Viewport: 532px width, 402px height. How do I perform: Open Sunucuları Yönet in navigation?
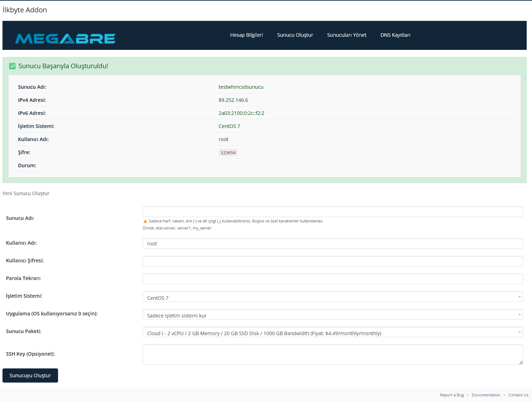[347, 35]
